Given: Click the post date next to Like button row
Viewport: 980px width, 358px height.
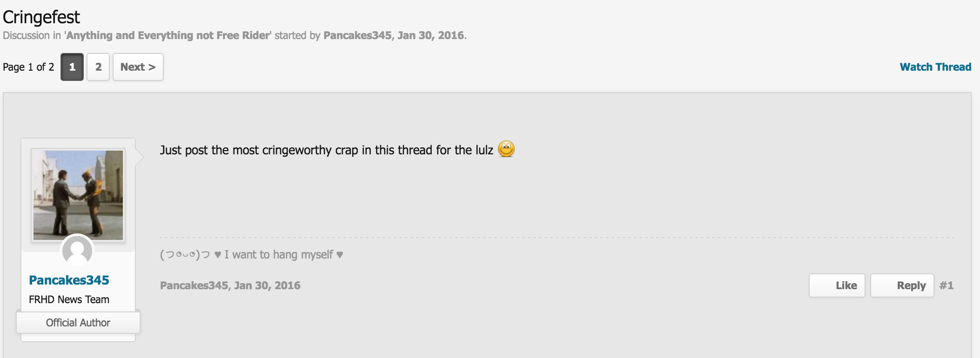Looking at the screenshot, I should 267,285.
